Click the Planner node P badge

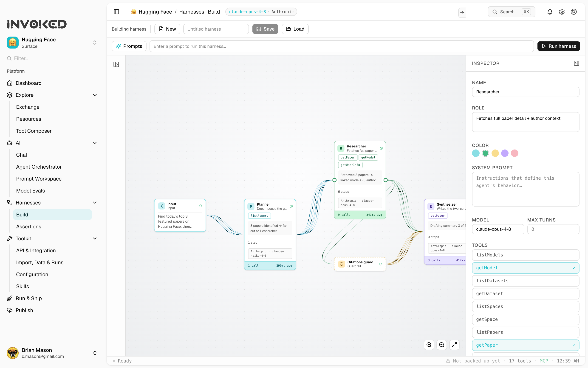point(251,206)
